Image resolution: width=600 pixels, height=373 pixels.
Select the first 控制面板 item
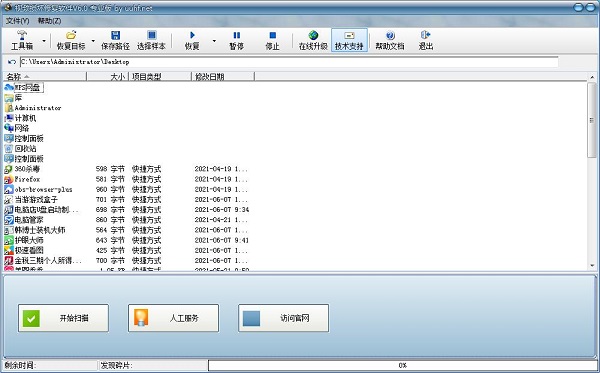click(24, 138)
